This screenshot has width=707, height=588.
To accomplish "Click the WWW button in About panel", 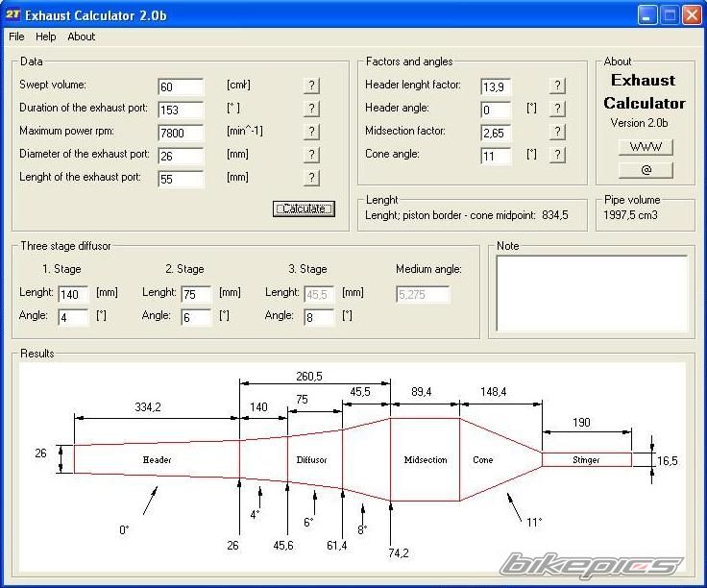I will coord(645,147).
